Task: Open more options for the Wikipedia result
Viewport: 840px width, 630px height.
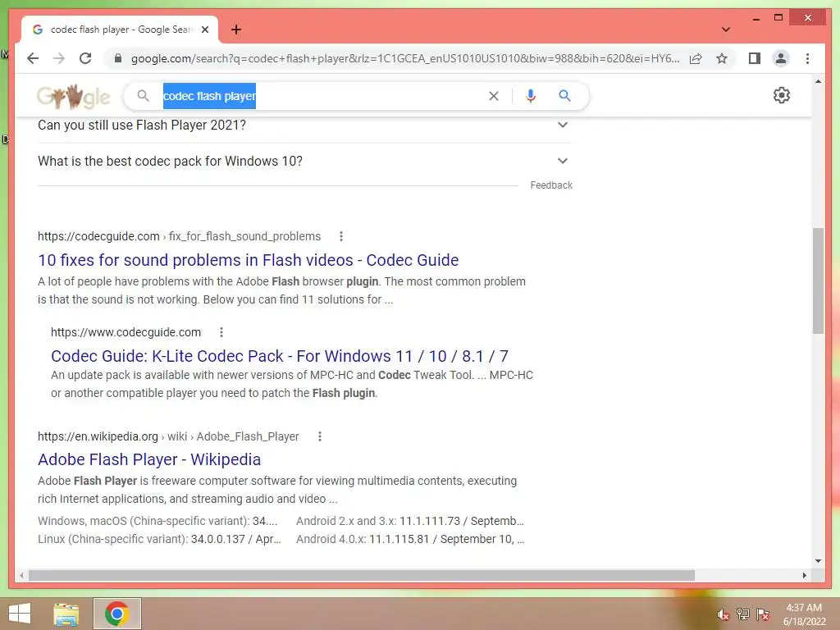Action: tap(320, 436)
